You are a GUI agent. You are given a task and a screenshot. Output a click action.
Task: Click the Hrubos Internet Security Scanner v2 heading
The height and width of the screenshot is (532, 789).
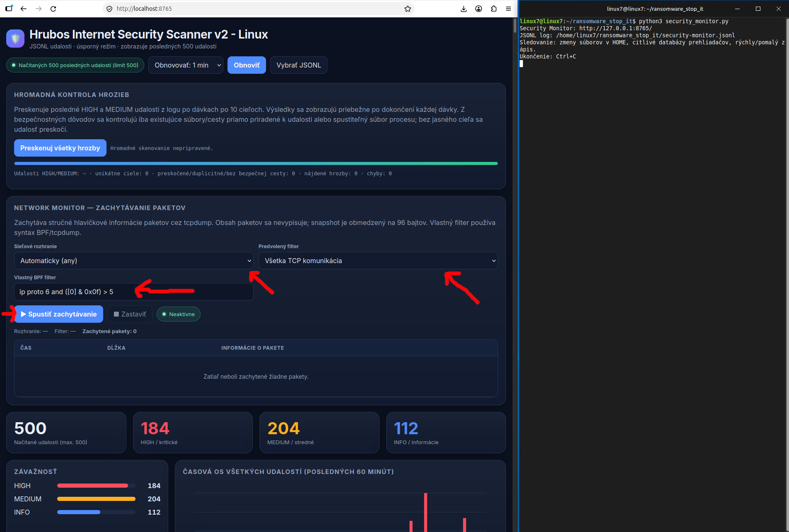coord(148,34)
